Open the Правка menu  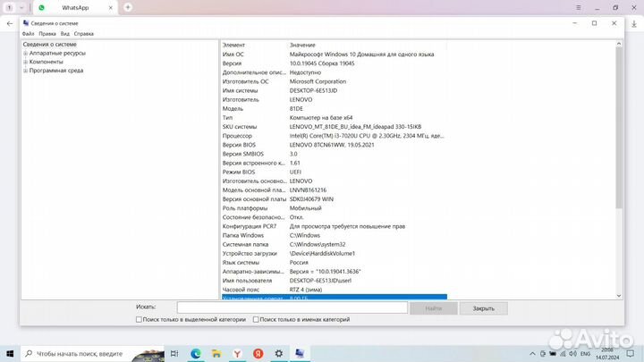(x=47, y=34)
